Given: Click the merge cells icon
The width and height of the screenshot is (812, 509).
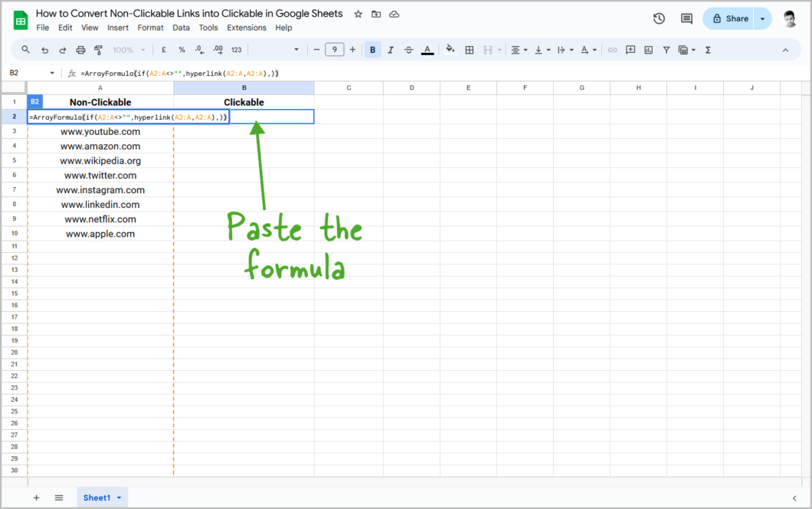Looking at the screenshot, I should (487, 50).
